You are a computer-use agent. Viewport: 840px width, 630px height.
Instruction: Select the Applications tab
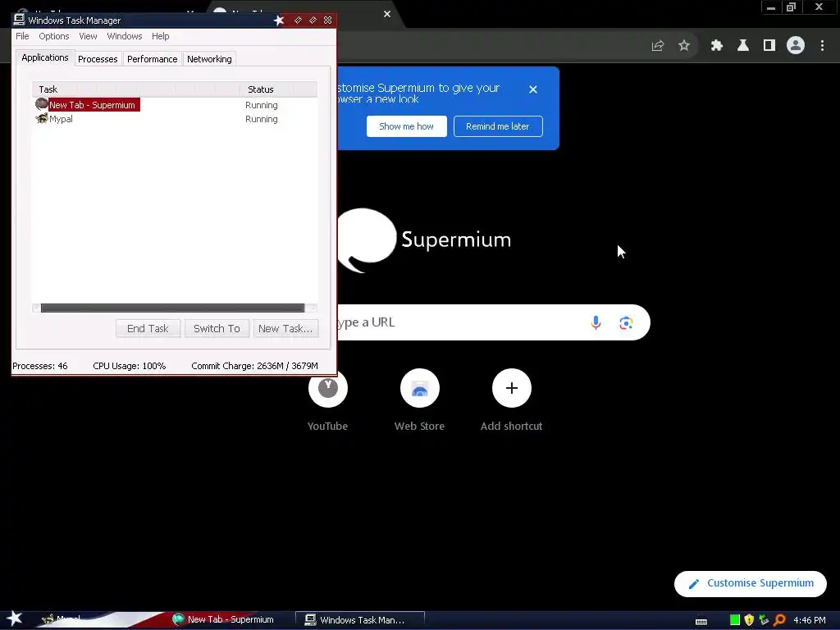(45, 58)
